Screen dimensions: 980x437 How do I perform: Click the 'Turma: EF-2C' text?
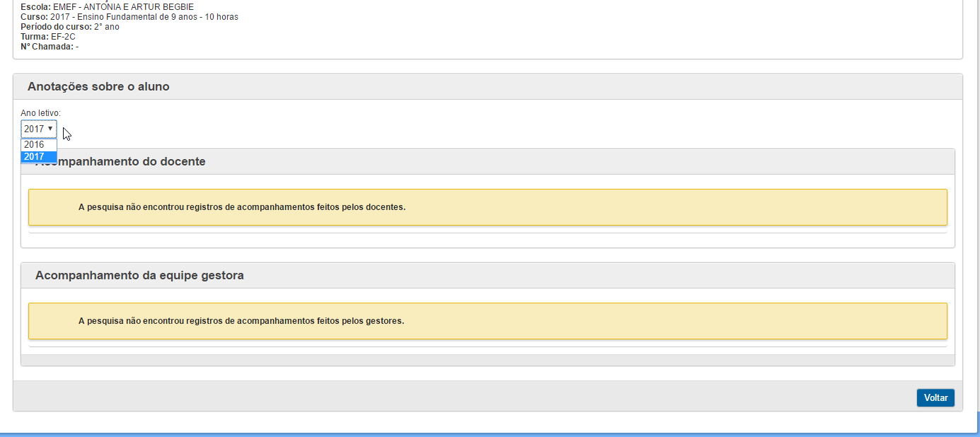pos(48,37)
